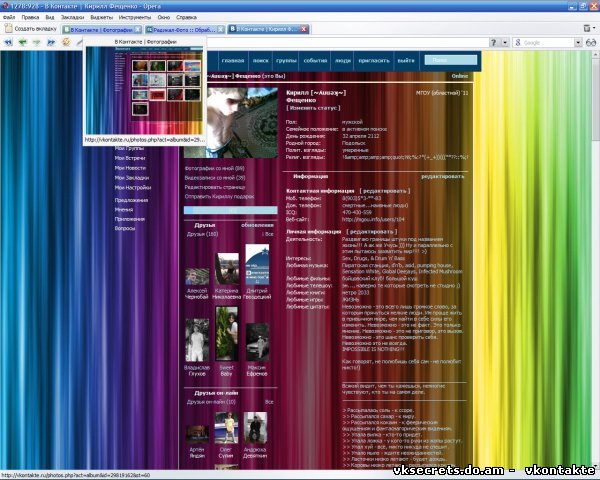Image resolution: width=600 pixels, height=480 pixels.
Task: Click 'редактировать' beside Информация header
Action: (442, 177)
